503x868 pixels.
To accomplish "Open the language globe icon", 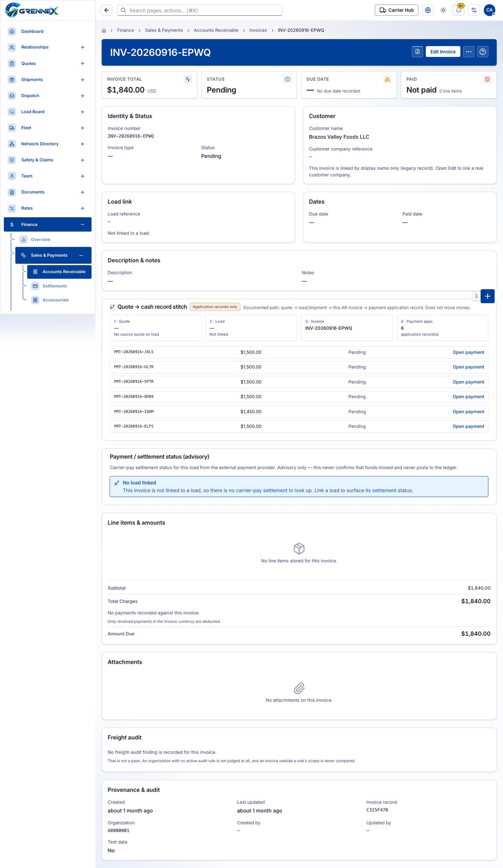I will [x=428, y=10].
